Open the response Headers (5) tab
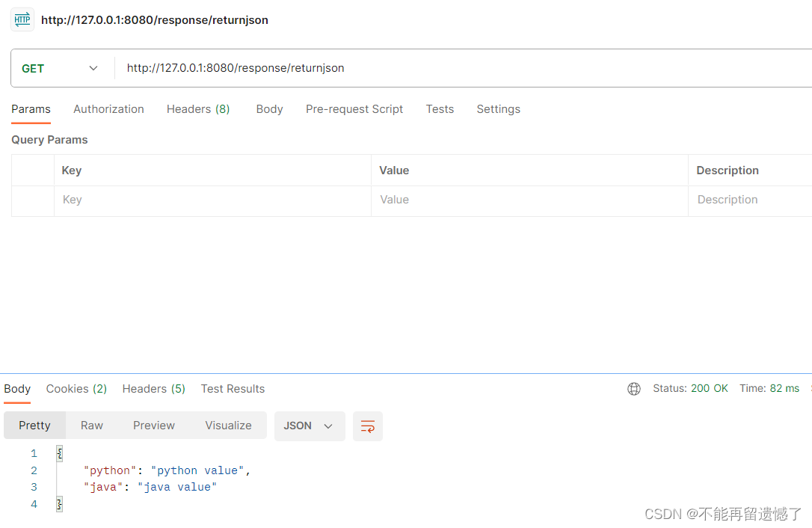 [x=154, y=389]
